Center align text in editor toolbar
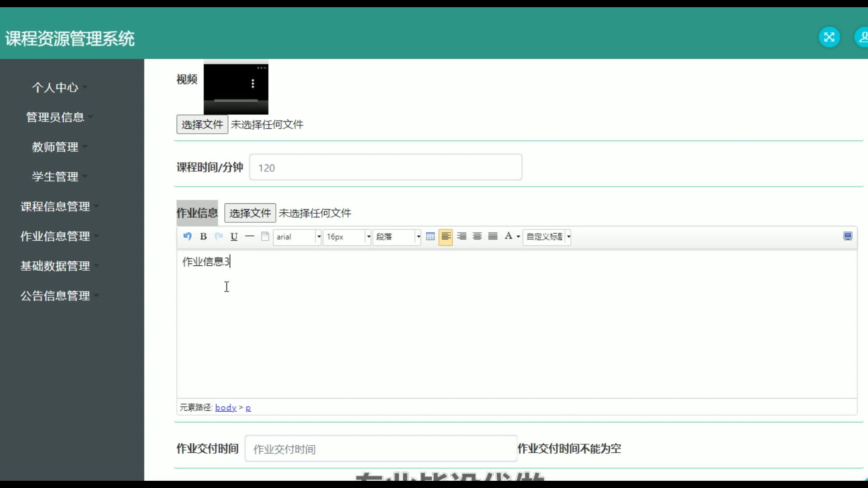 477,236
